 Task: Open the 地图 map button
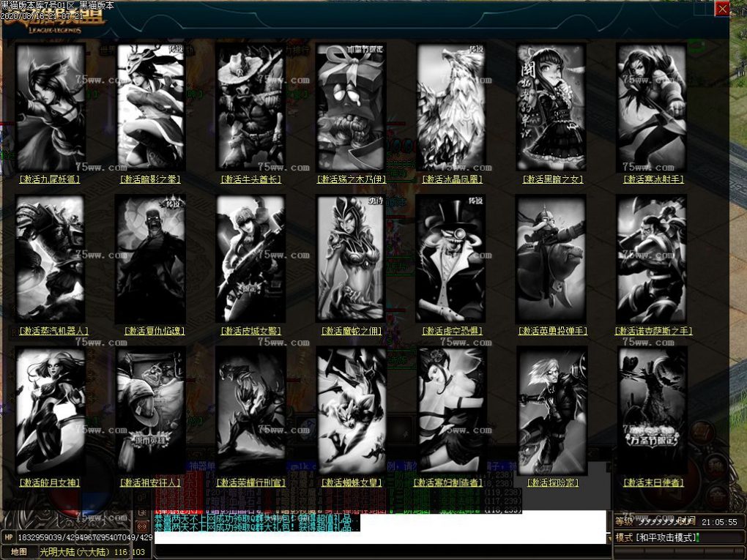[x=19, y=552]
